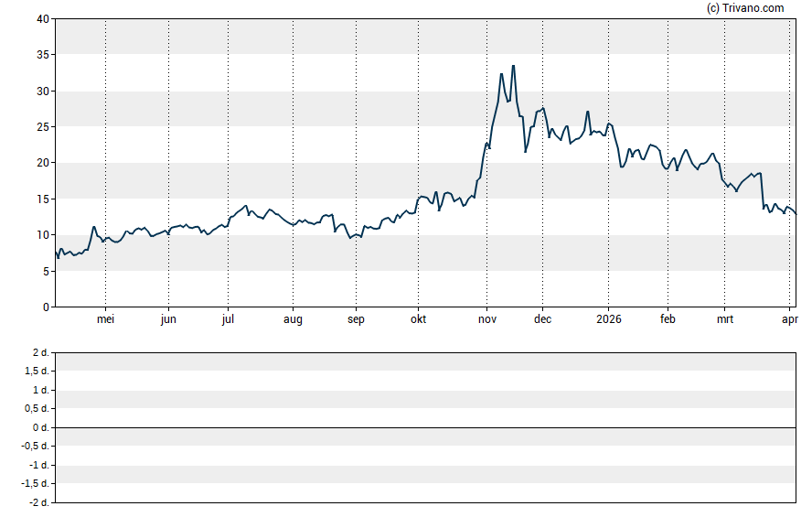
Task: Click the 'sep' month label
Action: pos(356,319)
